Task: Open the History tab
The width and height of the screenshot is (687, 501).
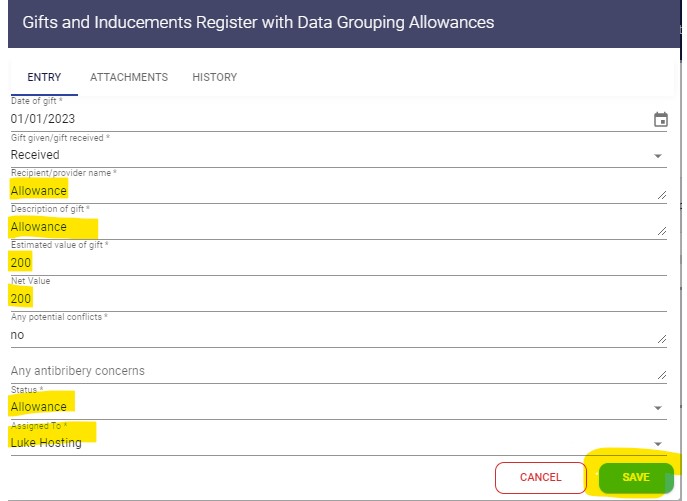Action: 215,77
